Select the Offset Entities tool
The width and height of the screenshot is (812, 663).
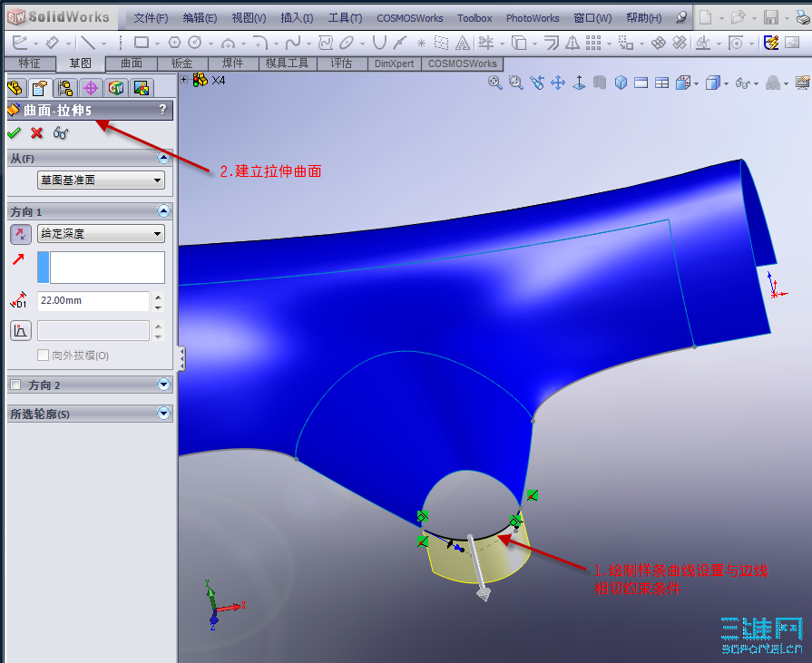click(552, 43)
